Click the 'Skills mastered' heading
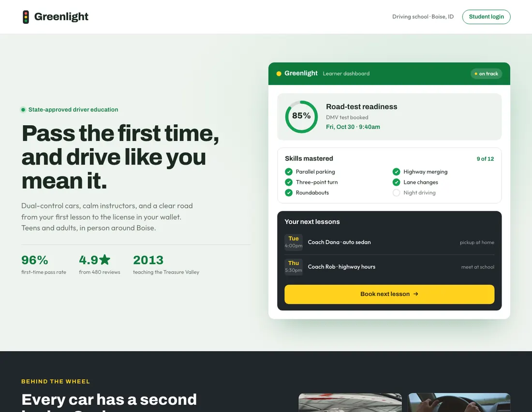This screenshot has height=412, width=532. (x=309, y=159)
